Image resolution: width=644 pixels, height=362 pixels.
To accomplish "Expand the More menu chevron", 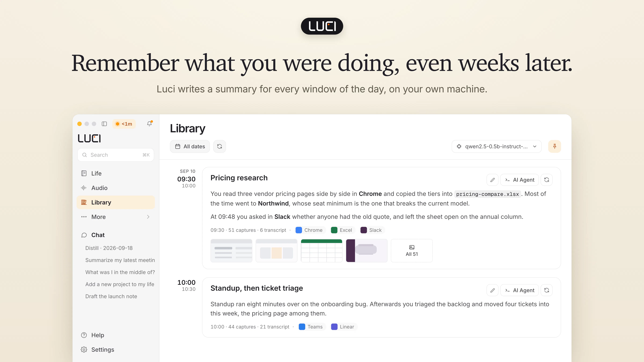I will pyautogui.click(x=148, y=217).
